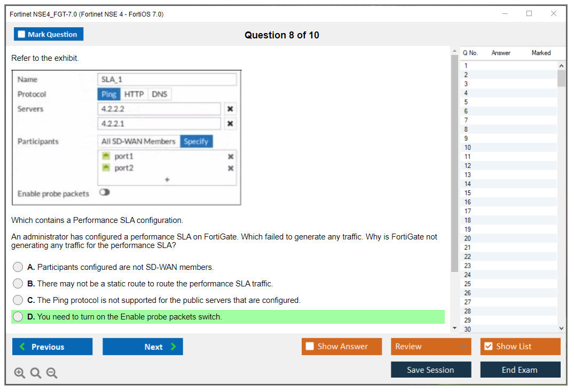574x392 pixels.
Task: Click the zoom in magnifier icon
Action: [x=20, y=373]
